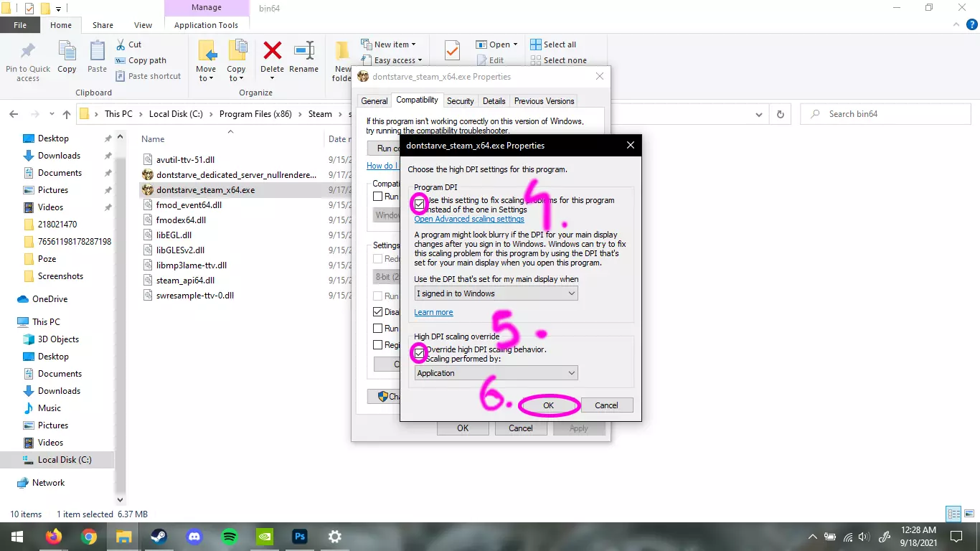This screenshot has width=980, height=551.
Task: Open Discord from the taskbar
Action: click(x=194, y=536)
